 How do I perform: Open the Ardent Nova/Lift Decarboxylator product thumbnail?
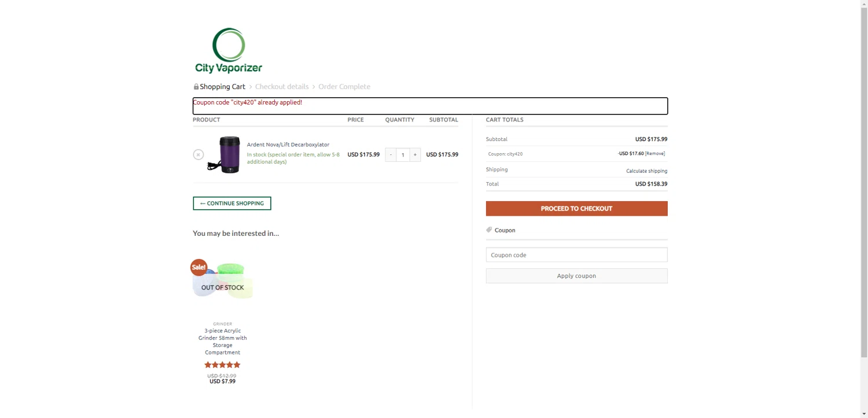coord(224,154)
